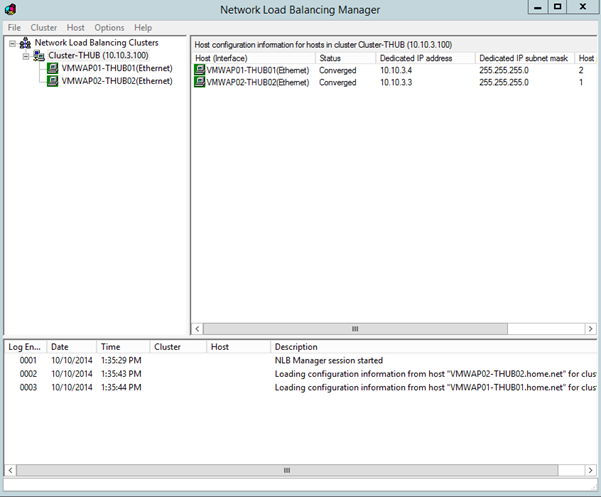This screenshot has height=497, width=601.
Task: Select Cluster-THUB (10.10.3.100) in the tree
Action: pos(98,56)
